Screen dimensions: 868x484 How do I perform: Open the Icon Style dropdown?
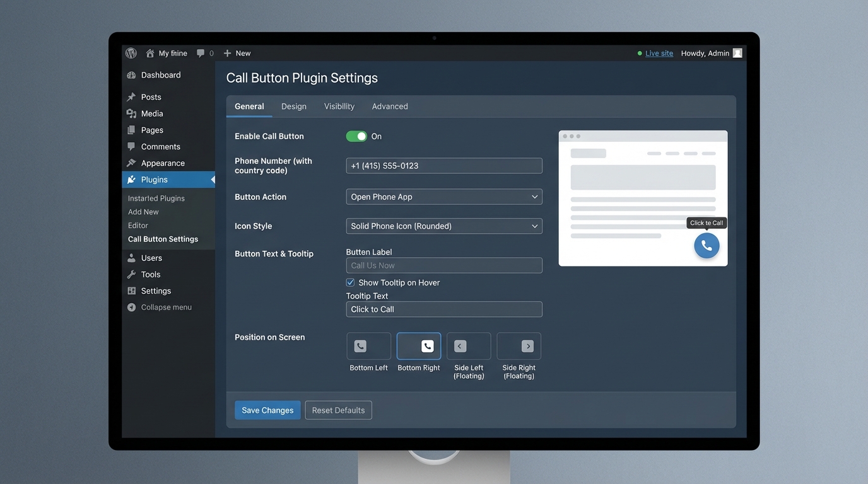(x=443, y=226)
